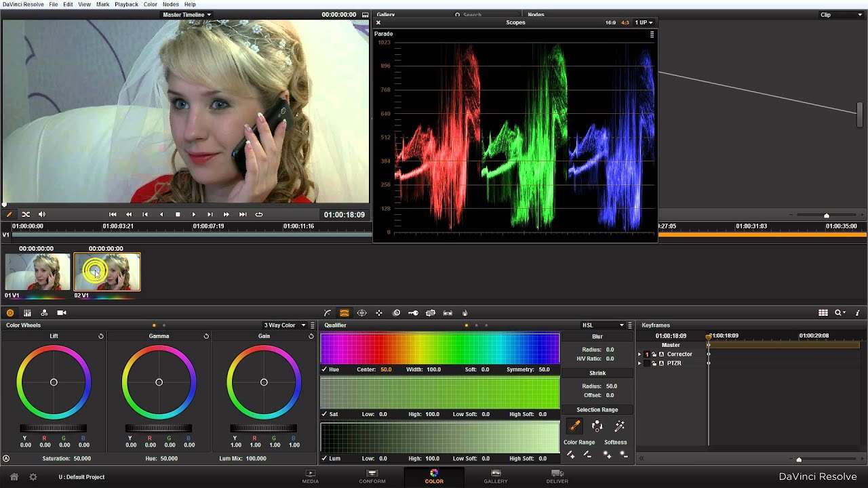Click the Hue color spectrum bar
Viewport: 868px width, 488px height.
tap(440, 349)
